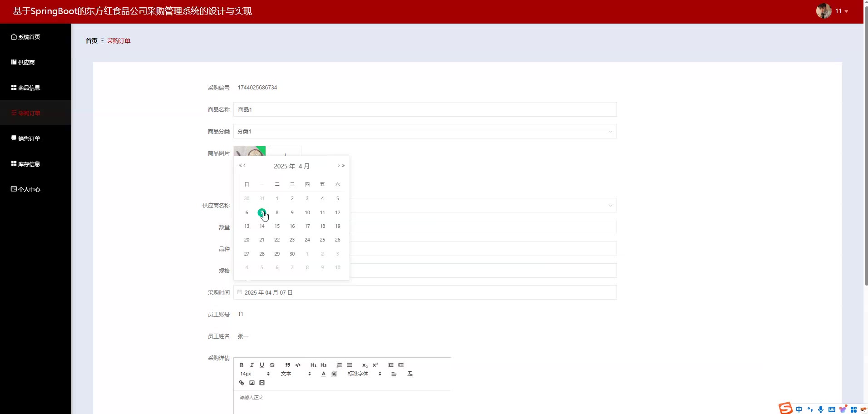Open the 标准字体 font family dropdown

click(x=365, y=374)
